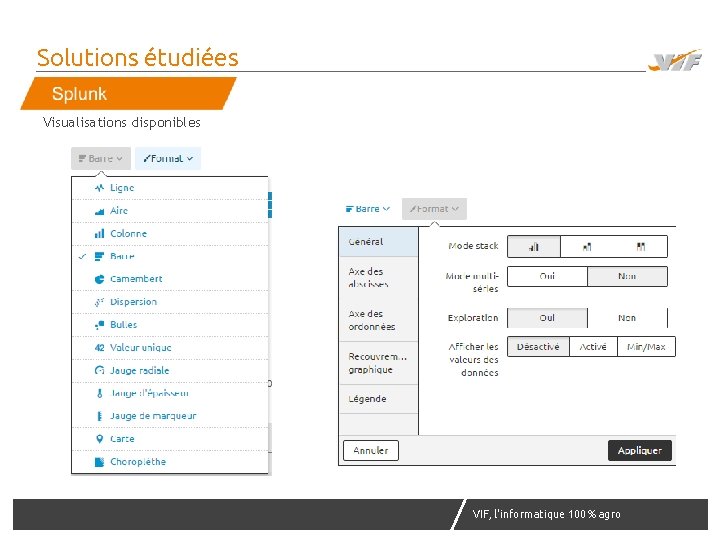Select Jauge radiale visualization entry
Viewport: 720px width, 540px height.
click(x=170, y=371)
